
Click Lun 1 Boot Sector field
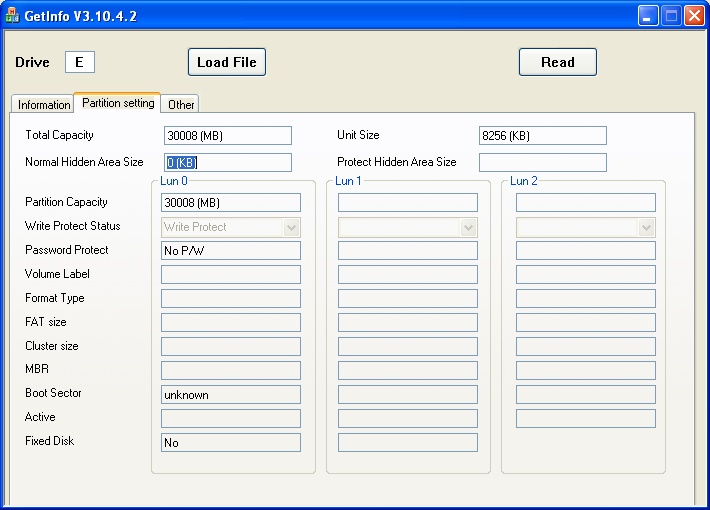coord(408,395)
